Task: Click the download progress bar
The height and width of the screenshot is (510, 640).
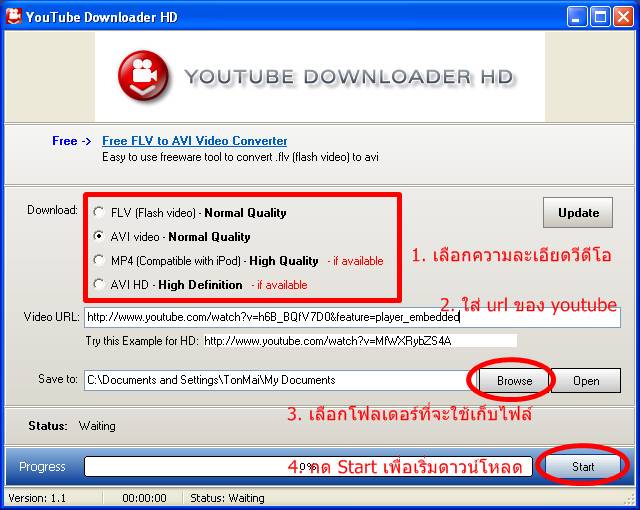Action: pyautogui.click(x=308, y=466)
